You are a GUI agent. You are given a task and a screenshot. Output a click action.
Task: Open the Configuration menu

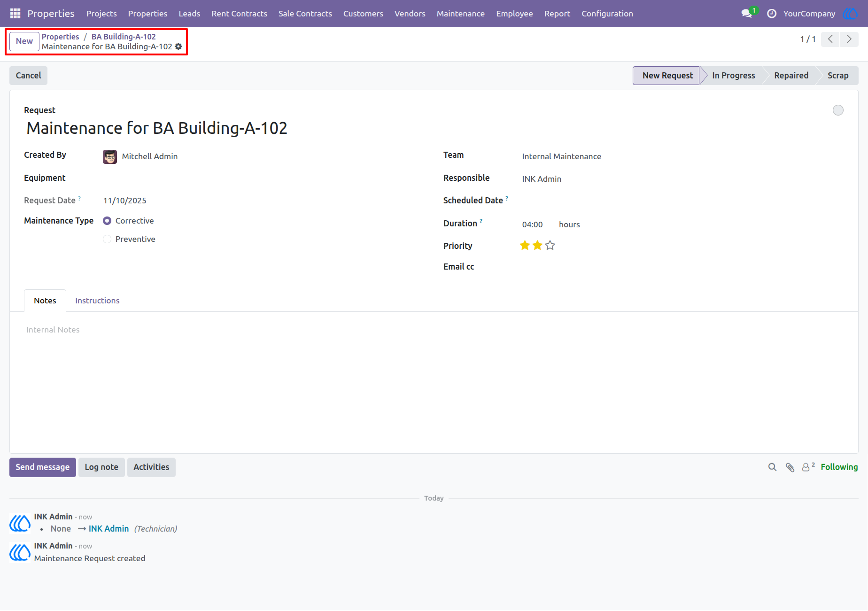tap(607, 14)
